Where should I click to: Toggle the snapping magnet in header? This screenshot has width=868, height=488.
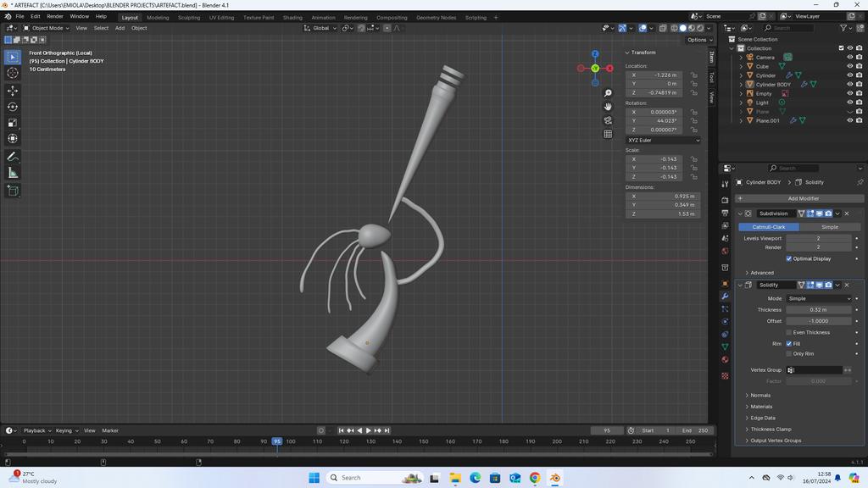[361, 28]
